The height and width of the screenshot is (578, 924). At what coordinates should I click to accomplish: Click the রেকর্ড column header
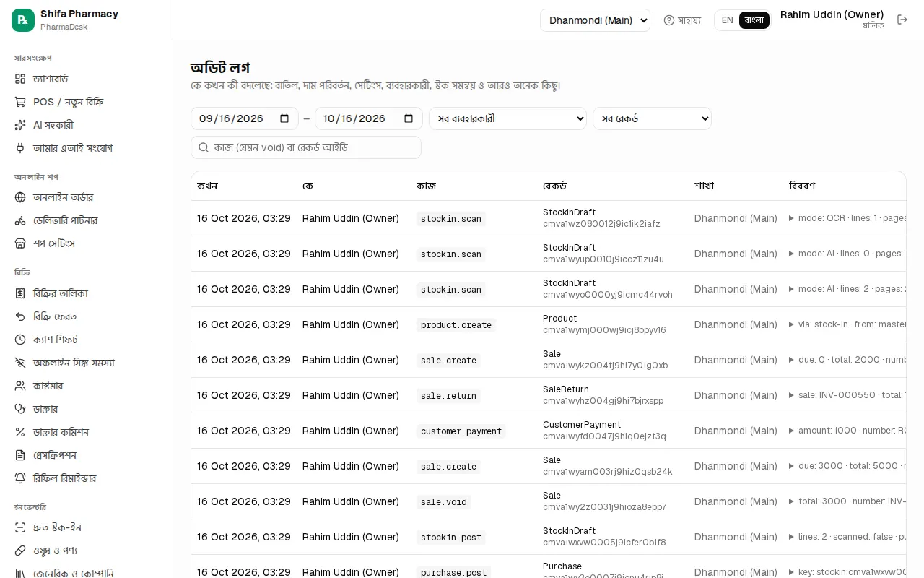pyautogui.click(x=554, y=186)
